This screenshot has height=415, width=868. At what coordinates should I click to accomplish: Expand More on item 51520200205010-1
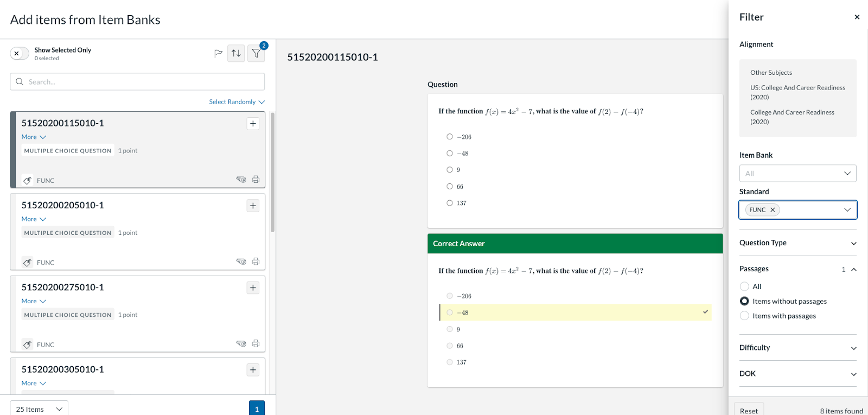click(x=34, y=219)
